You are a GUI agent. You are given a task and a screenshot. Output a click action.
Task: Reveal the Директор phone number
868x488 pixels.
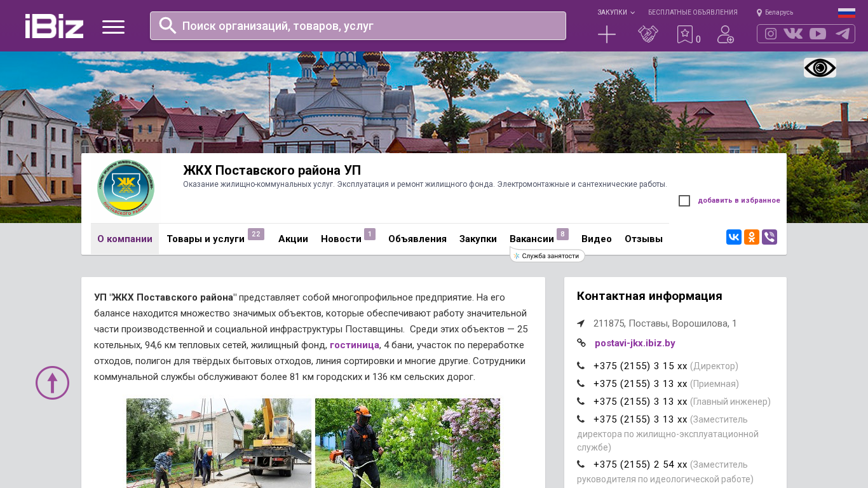641,366
